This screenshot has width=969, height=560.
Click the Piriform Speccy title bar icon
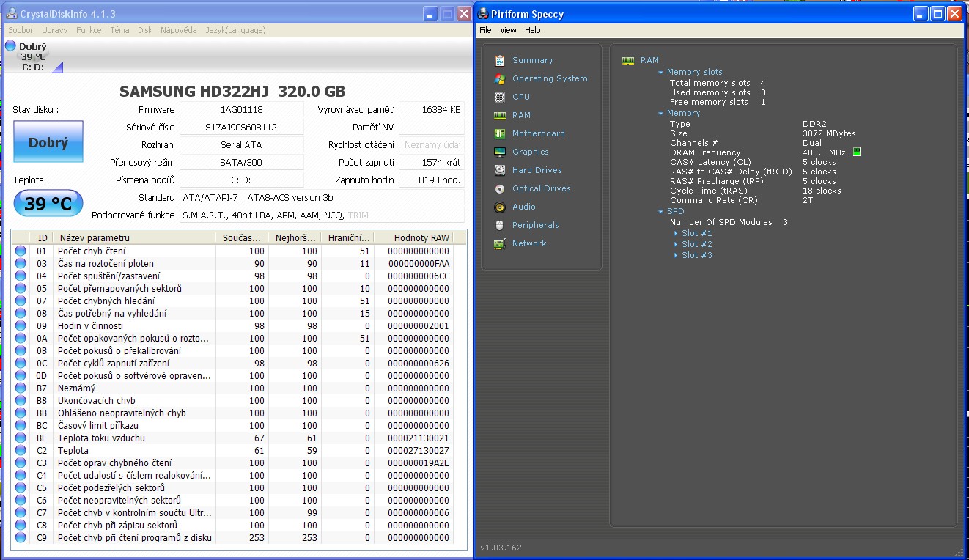pyautogui.click(x=483, y=14)
